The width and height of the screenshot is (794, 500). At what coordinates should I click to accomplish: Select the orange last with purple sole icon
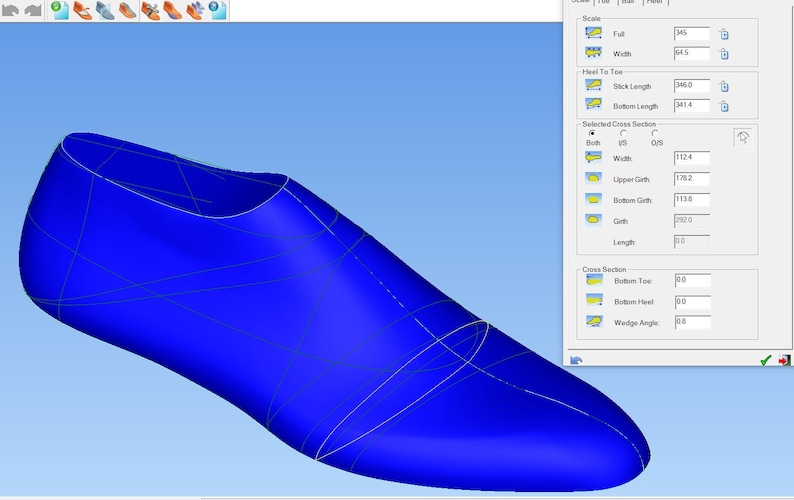[x=173, y=10]
